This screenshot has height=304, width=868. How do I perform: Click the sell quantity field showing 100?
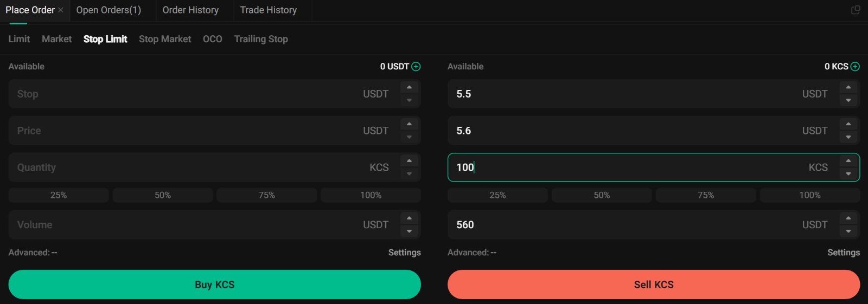tap(654, 167)
